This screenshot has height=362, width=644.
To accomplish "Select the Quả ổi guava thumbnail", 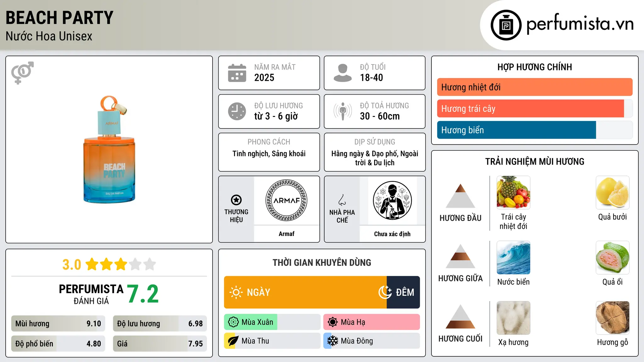I will point(613,258).
